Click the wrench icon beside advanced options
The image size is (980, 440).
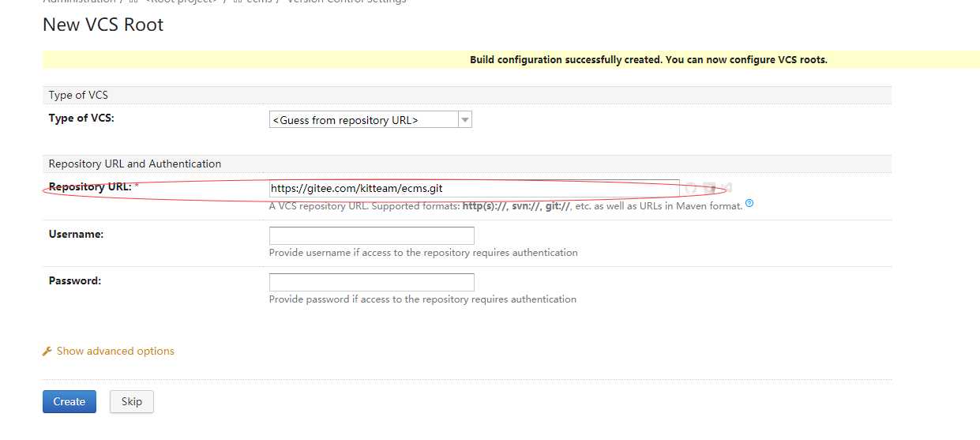[47, 352]
